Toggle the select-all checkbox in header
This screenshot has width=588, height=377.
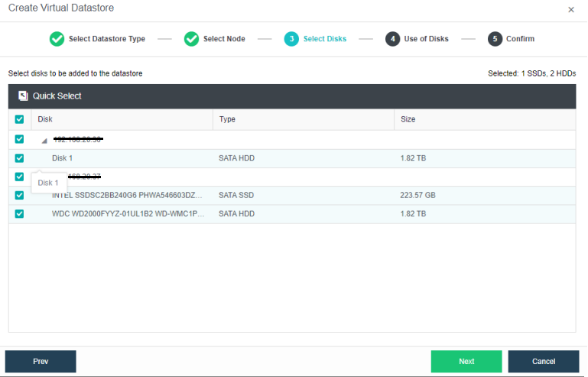point(20,119)
